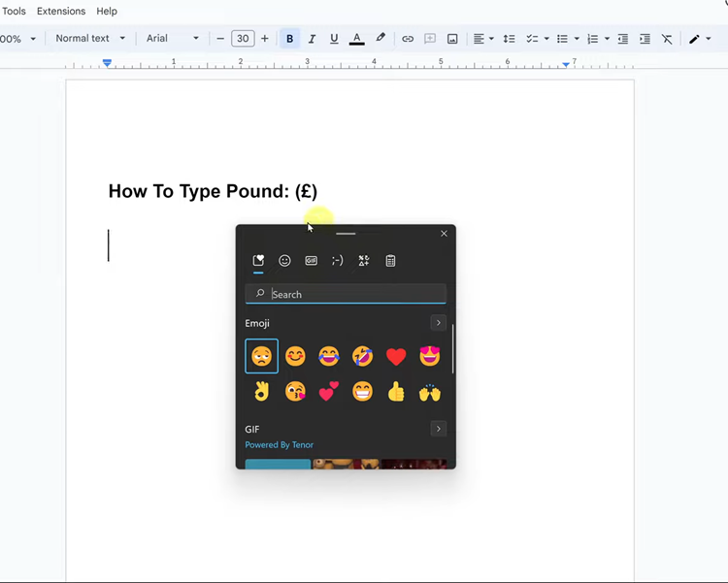Open Powered By Tenor link
Image resolution: width=728 pixels, height=583 pixels.
tap(279, 444)
